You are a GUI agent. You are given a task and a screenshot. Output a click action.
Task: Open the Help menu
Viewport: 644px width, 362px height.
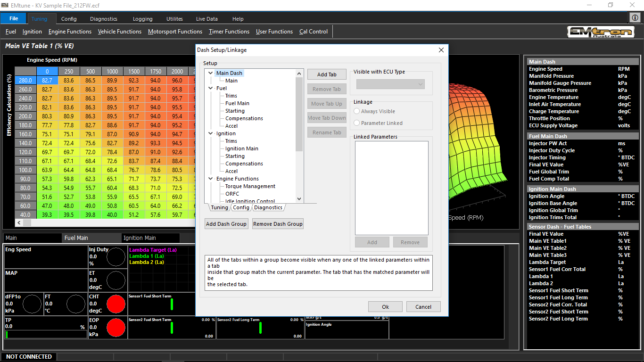coord(238,19)
